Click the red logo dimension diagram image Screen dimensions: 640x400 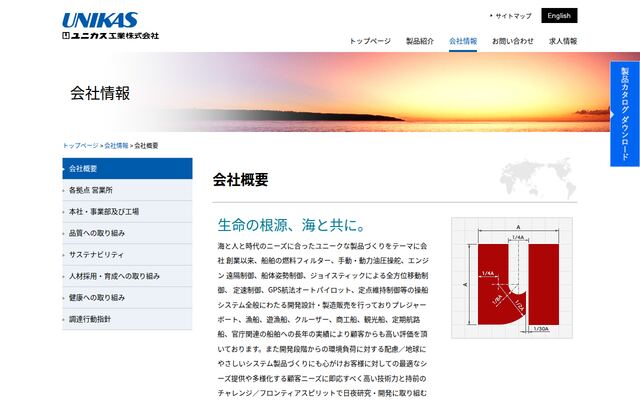click(x=512, y=278)
